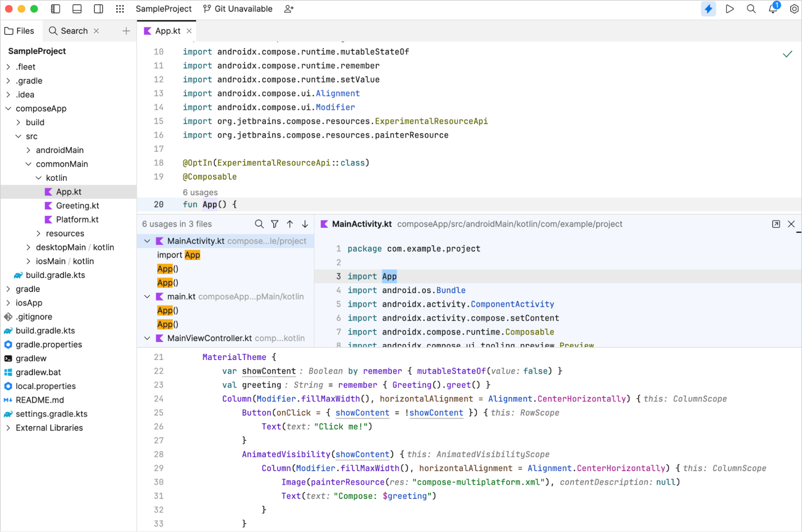Click MainActivity.kt preview file name

[362, 224]
